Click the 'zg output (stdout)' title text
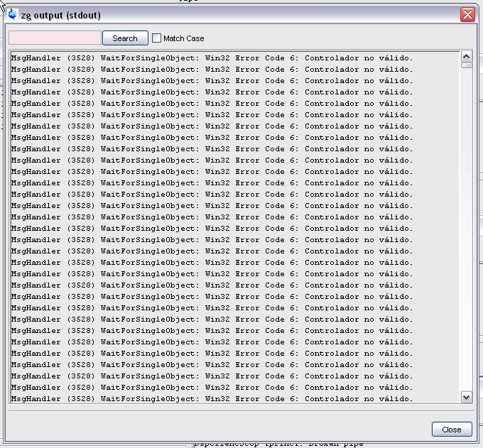The width and height of the screenshot is (483, 448). (60, 14)
